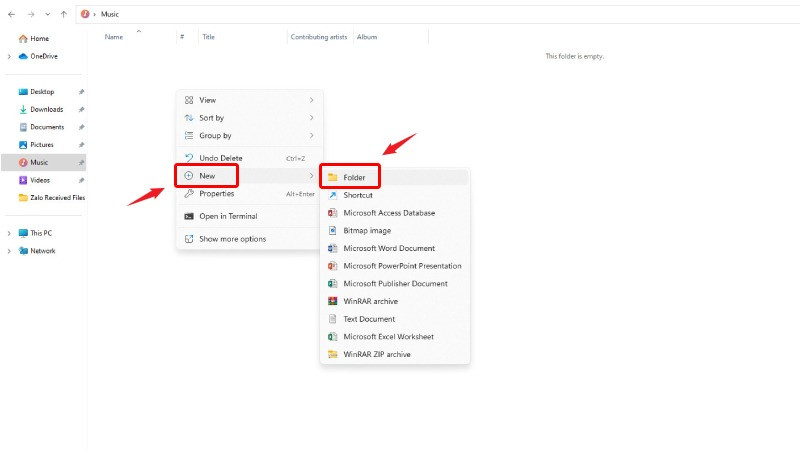Click the OneDrive cloud icon
Viewport: 800px width, 450px height.
(x=23, y=56)
